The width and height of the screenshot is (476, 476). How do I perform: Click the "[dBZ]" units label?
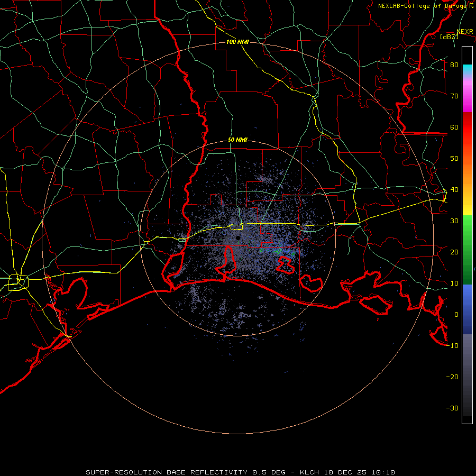point(449,36)
